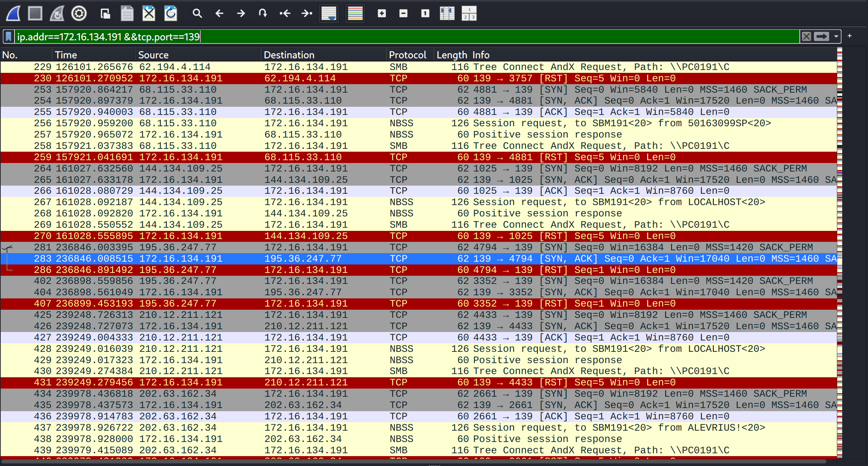Toggle auto-scroll during live capture
868x466 pixels.
coord(329,14)
